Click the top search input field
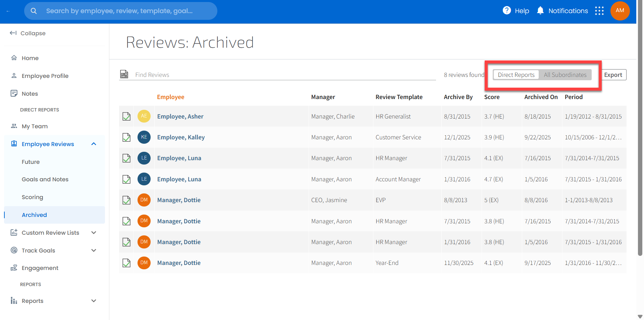 point(127,11)
